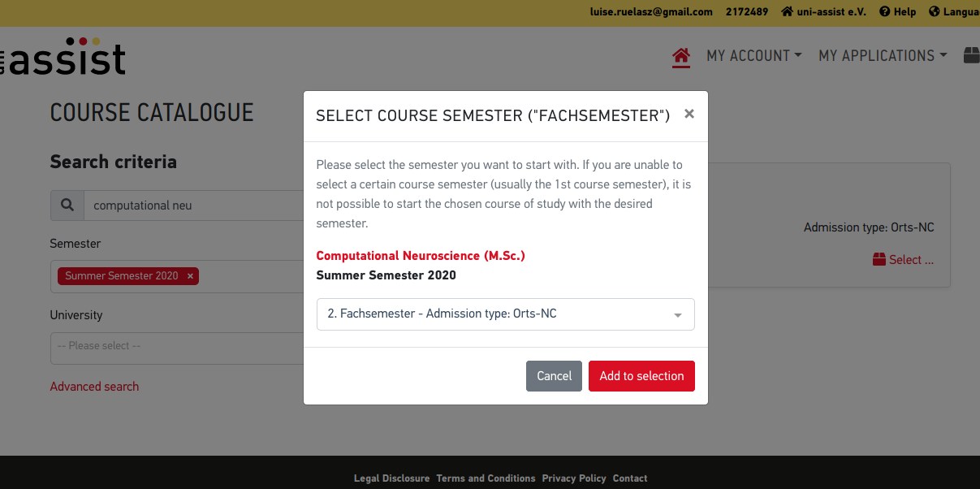Open the Fachsemester admission type dropdown

[506, 314]
